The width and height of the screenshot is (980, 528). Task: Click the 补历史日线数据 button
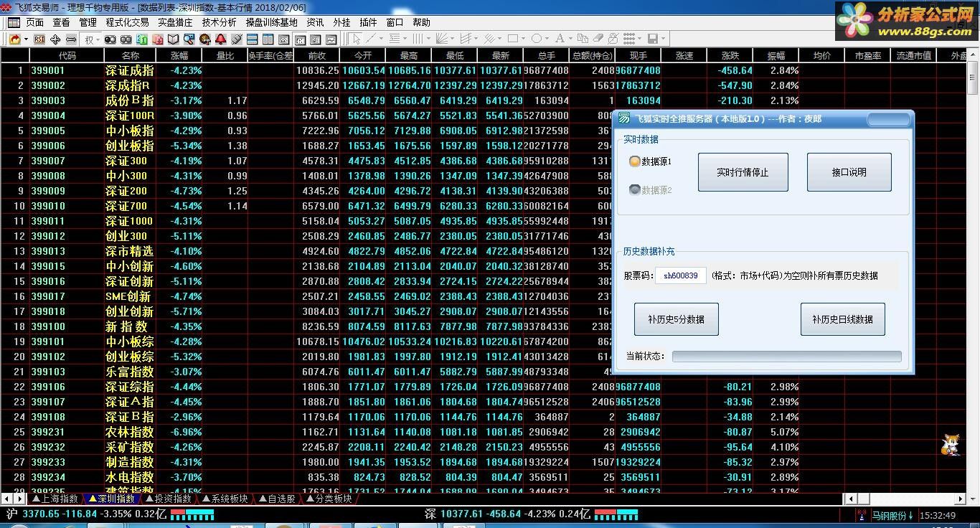(x=842, y=319)
